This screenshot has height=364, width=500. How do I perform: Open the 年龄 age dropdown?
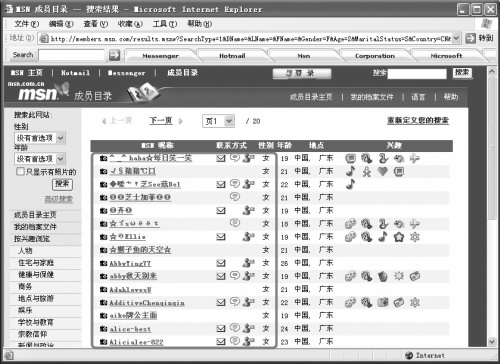60,159
